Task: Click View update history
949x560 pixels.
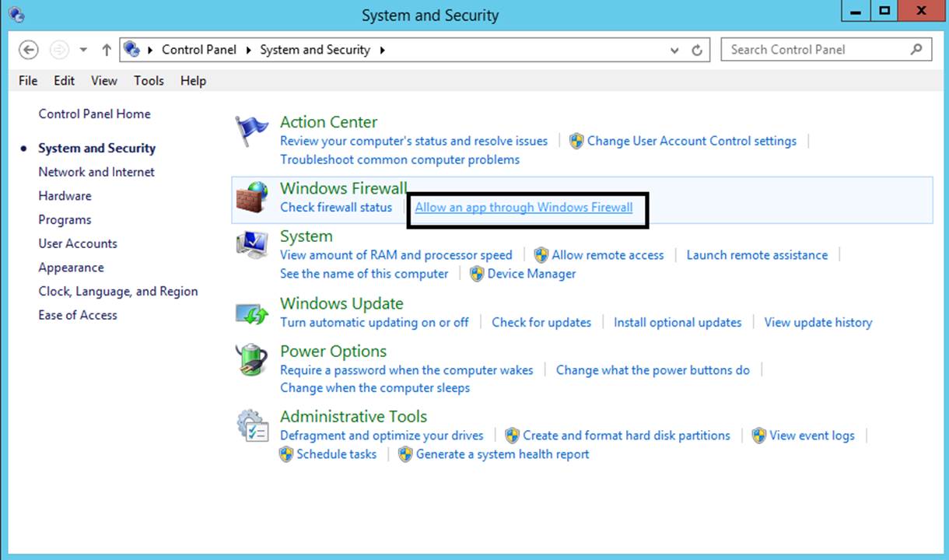Action: (818, 322)
